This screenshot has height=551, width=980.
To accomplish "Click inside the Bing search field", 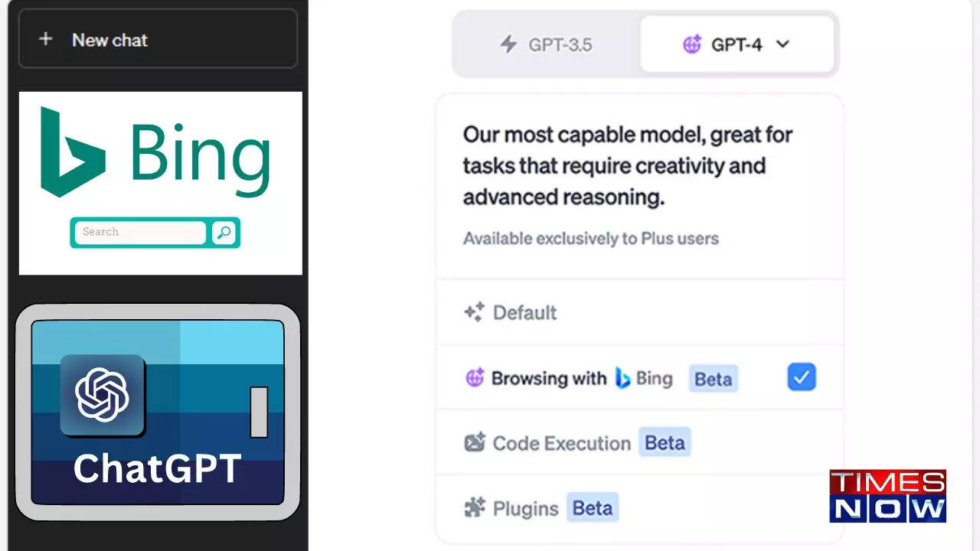I will click(138, 232).
